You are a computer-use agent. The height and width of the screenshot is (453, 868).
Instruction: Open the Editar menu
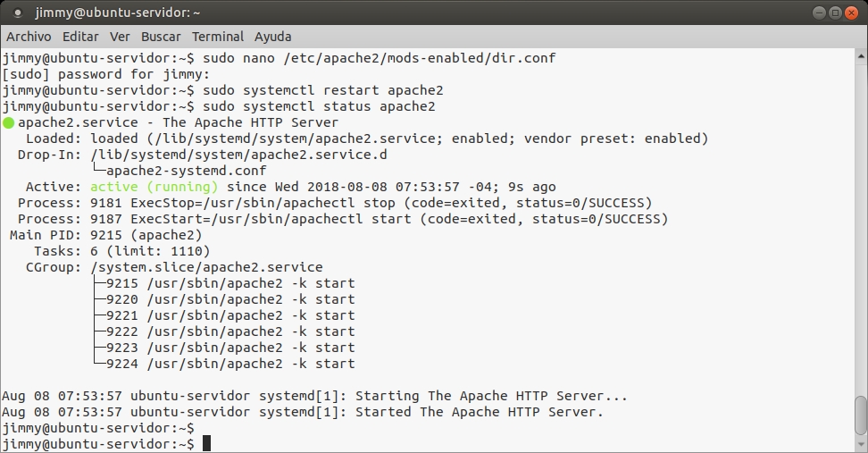click(x=80, y=37)
